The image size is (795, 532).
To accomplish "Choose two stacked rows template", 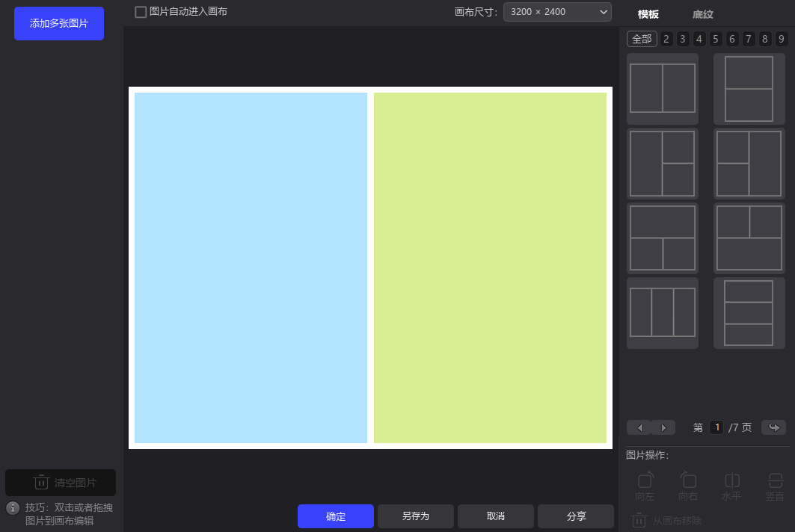I will pyautogui.click(x=749, y=89).
